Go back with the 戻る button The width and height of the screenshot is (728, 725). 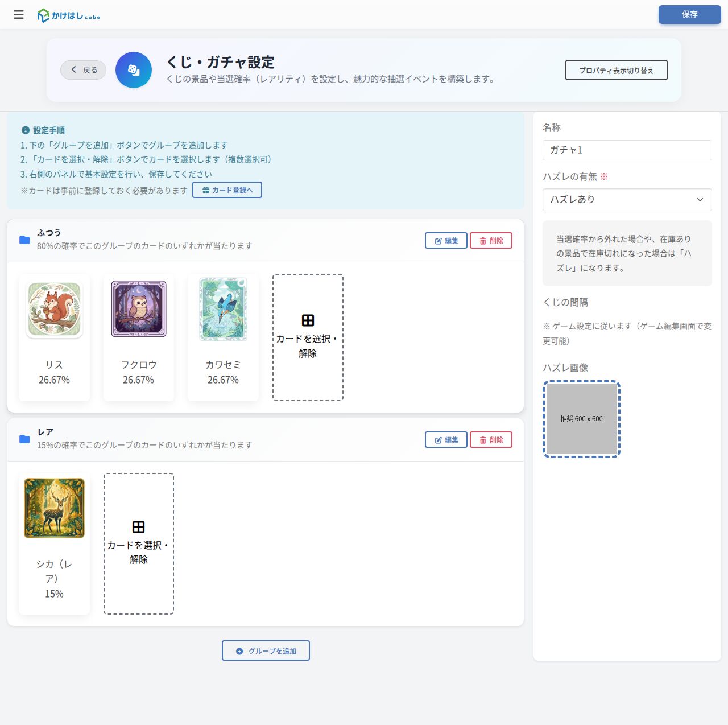pyautogui.click(x=84, y=70)
